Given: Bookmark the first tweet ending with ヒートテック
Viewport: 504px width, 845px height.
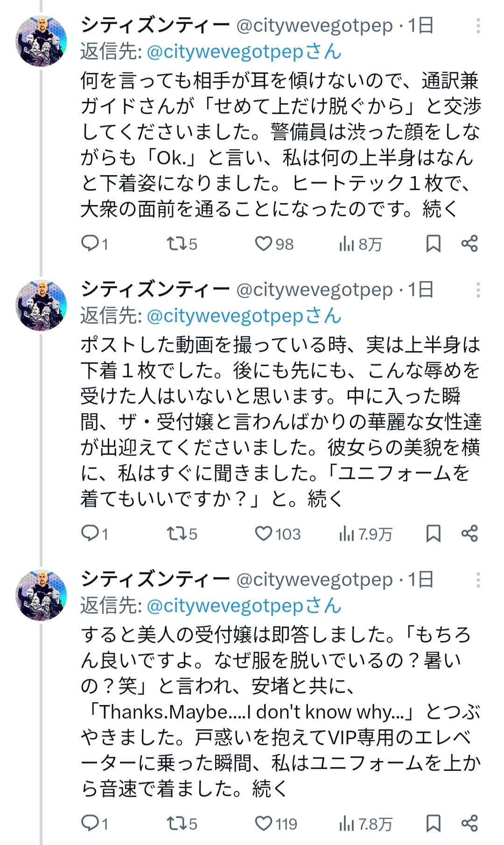Looking at the screenshot, I should (433, 244).
